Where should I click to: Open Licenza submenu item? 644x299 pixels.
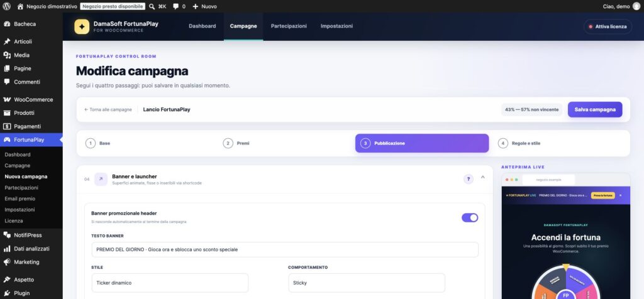14,220
